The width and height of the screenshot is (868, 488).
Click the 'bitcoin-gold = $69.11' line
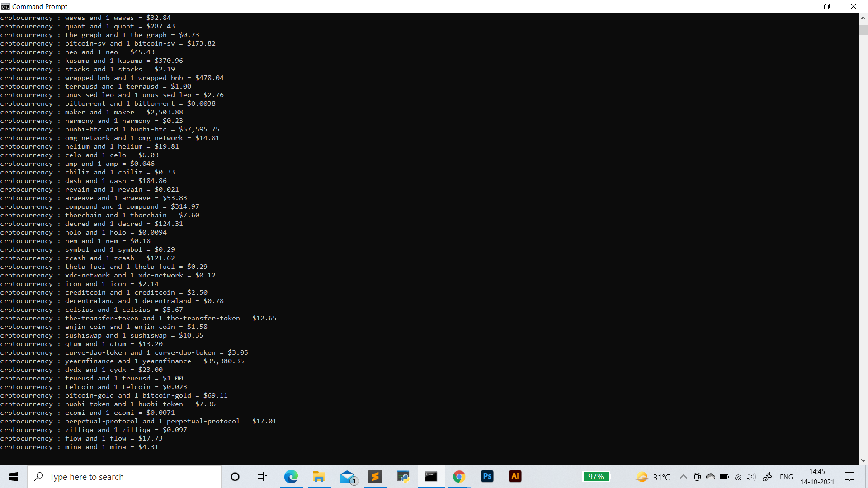point(114,395)
